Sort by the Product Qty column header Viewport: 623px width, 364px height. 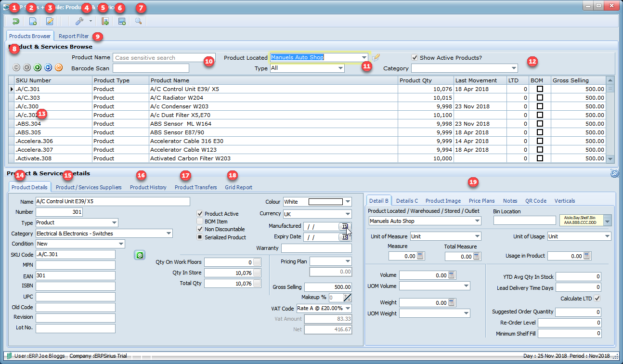426,80
